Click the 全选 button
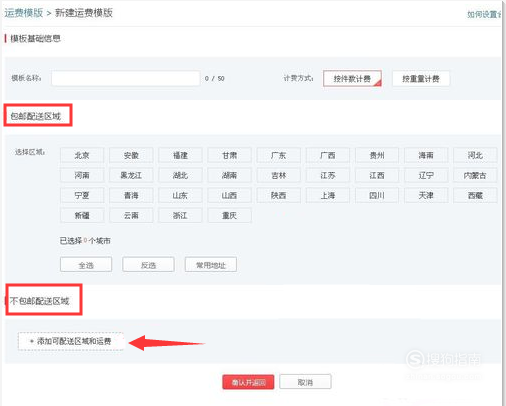 click(86, 265)
